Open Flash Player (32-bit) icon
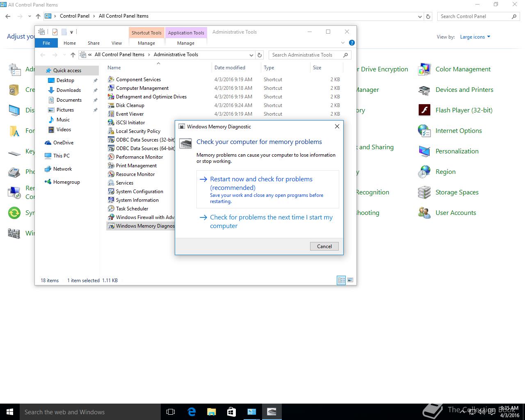525x420 pixels. click(424, 110)
